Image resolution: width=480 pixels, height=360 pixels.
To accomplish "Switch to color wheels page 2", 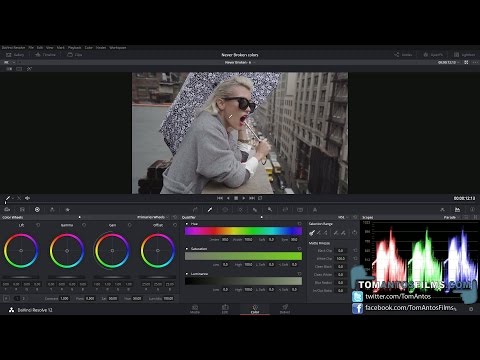I will click(x=23, y=298).
